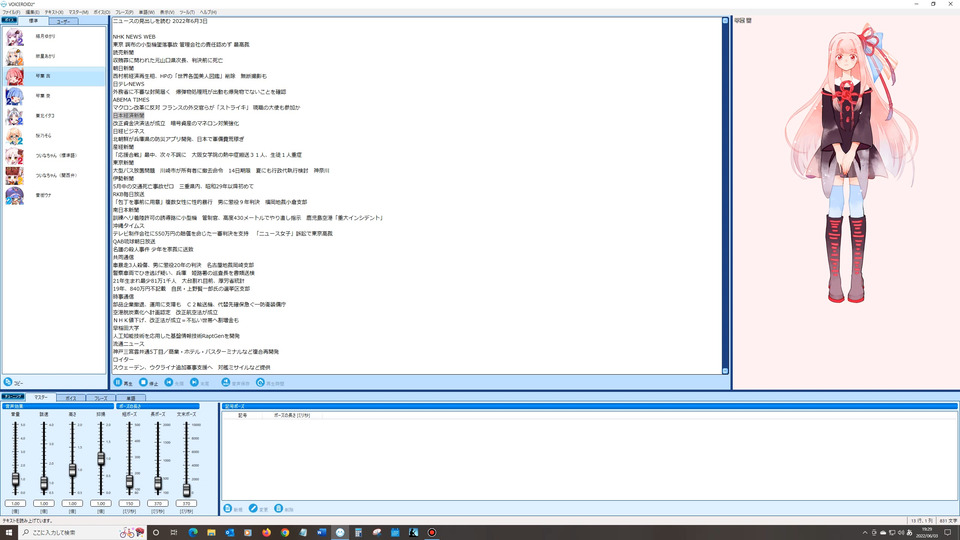Click the 文末ポーズ value input field

[x=186, y=503]
